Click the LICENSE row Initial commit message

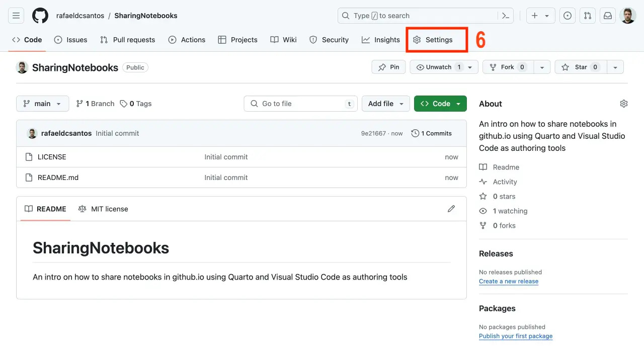226,157
